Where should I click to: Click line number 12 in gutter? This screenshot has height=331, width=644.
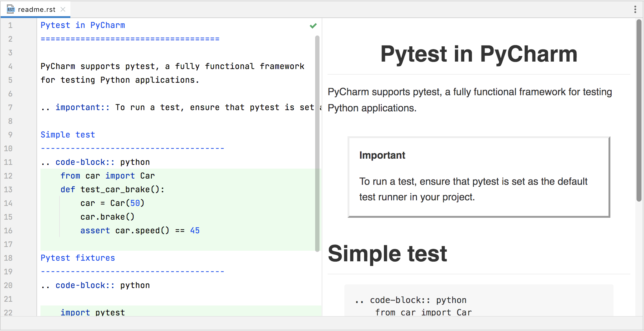click(x=8, y=176)
